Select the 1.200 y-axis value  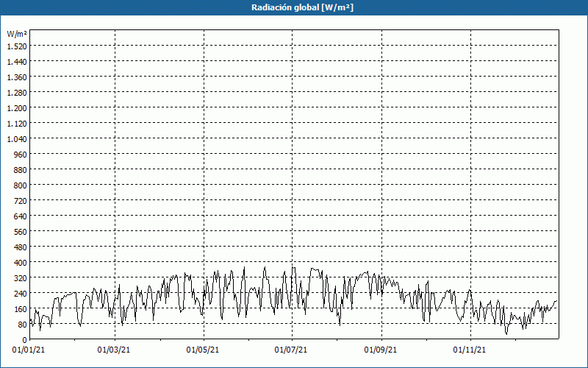(x=17, y=108)
